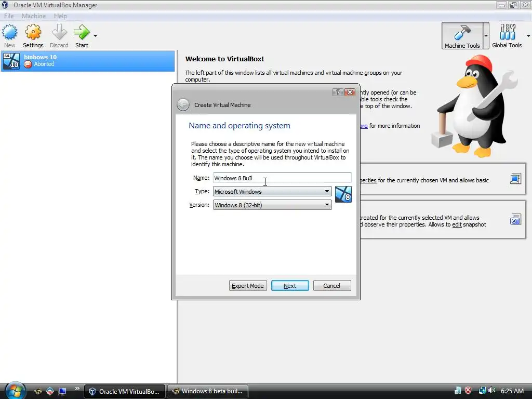Start the machine with green arrow
This screenshot has width=532, height=399.
[x=82, y=36]
